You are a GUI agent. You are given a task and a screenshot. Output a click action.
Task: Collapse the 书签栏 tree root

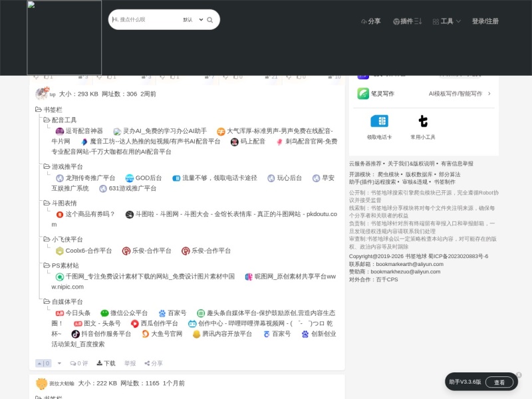[37, 110]
